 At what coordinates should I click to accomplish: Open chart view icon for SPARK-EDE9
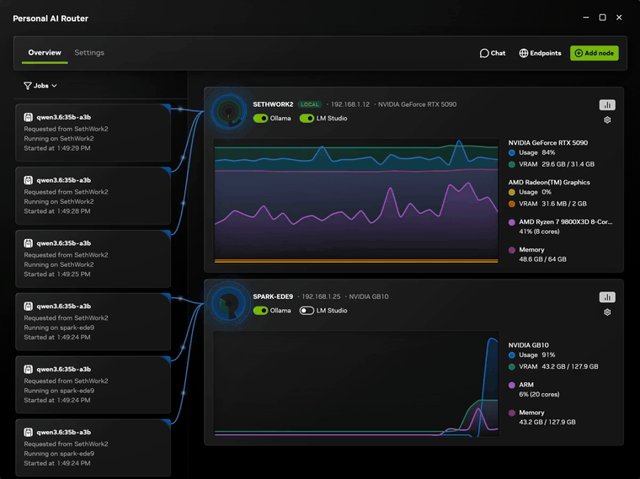(x=607, y=297)
